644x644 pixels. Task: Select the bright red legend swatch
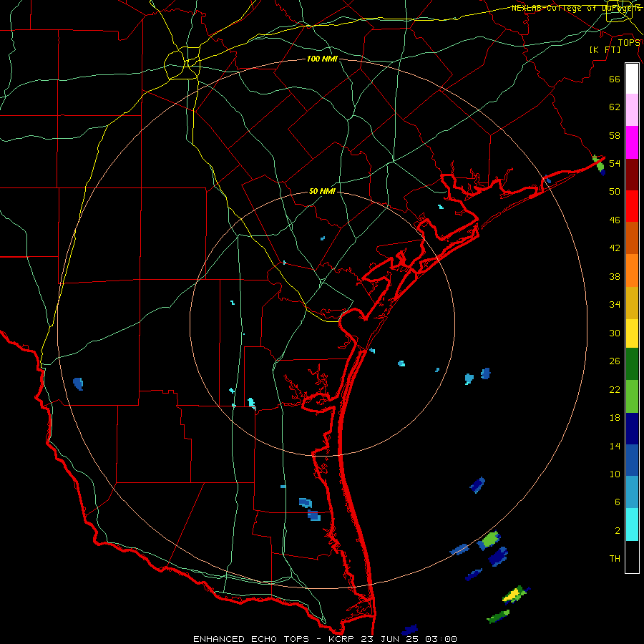click(x=632, y=206)
